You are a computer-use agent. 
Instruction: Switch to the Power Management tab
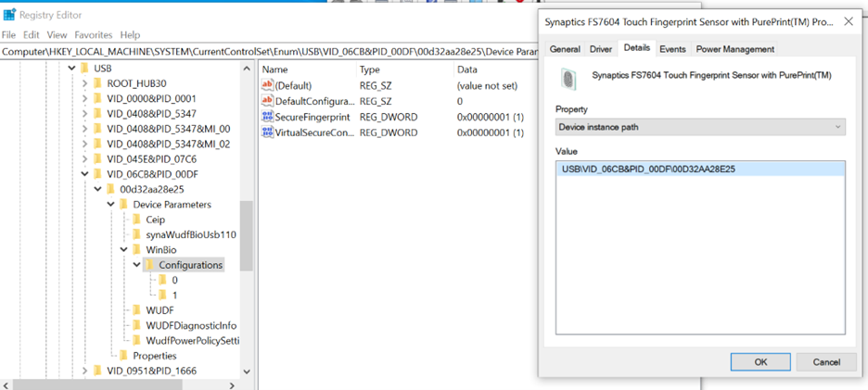click(x=734, y=49)
